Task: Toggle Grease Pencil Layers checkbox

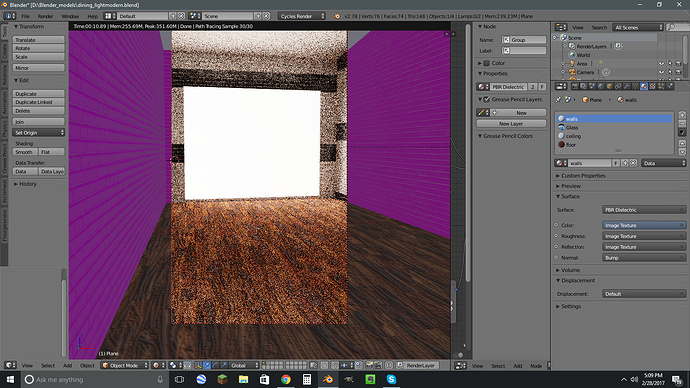Action: (x=487, y=99)
